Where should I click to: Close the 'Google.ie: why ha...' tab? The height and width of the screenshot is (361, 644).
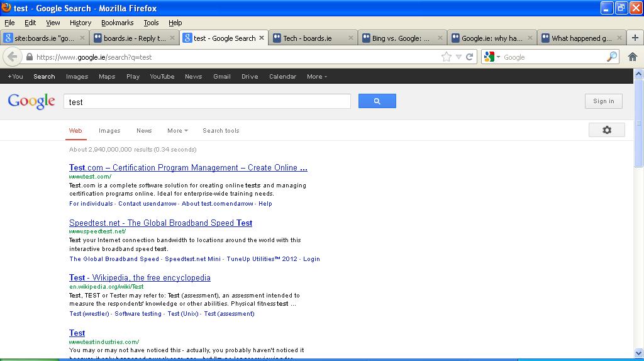530,38
